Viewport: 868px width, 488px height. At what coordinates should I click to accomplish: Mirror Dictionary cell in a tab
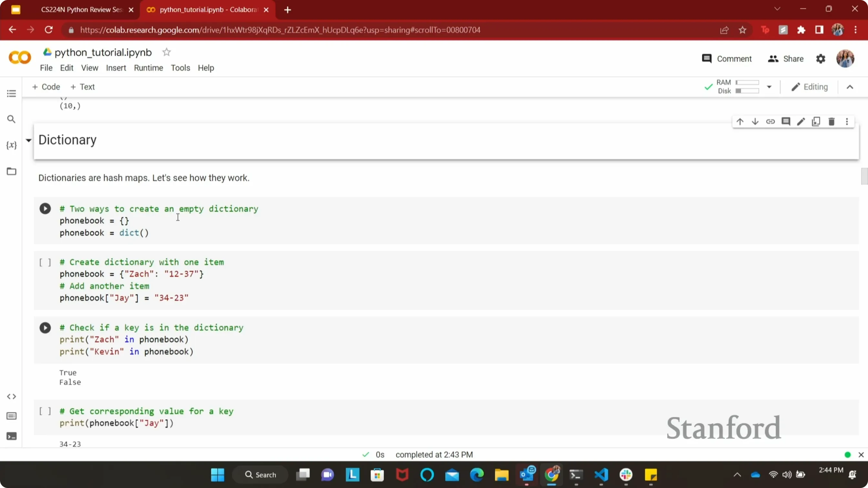(816, 122)
